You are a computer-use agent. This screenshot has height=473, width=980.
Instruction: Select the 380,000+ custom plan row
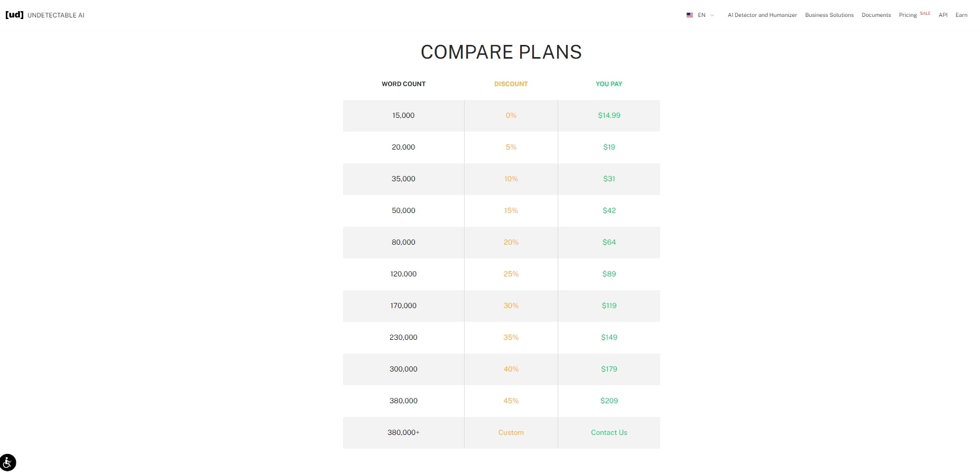[403, 432]
